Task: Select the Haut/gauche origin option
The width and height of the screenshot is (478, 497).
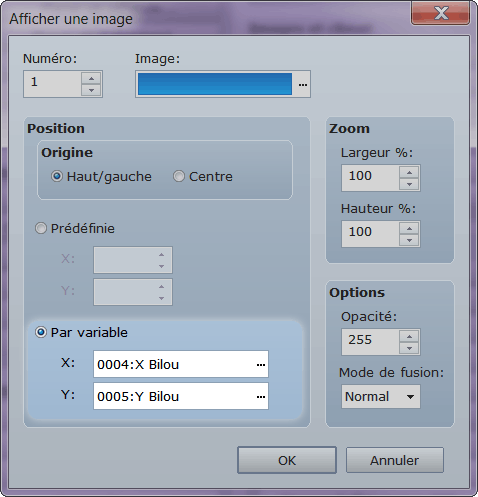Action: [x=57, y=176]
